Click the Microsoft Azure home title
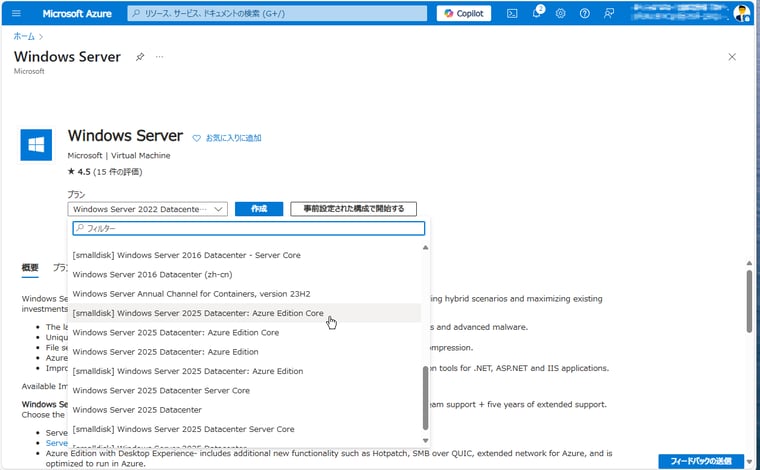This screenshot has height=470, width=760. tap(77, 14)
